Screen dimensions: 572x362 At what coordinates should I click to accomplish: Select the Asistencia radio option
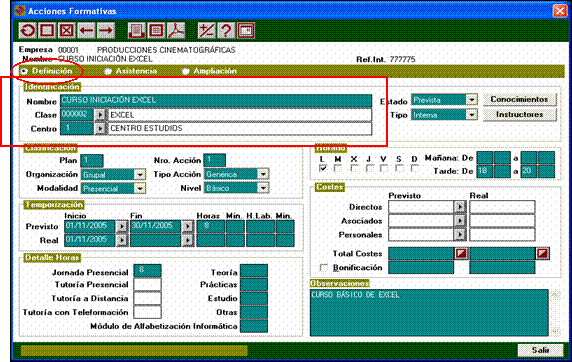(108, 71)
